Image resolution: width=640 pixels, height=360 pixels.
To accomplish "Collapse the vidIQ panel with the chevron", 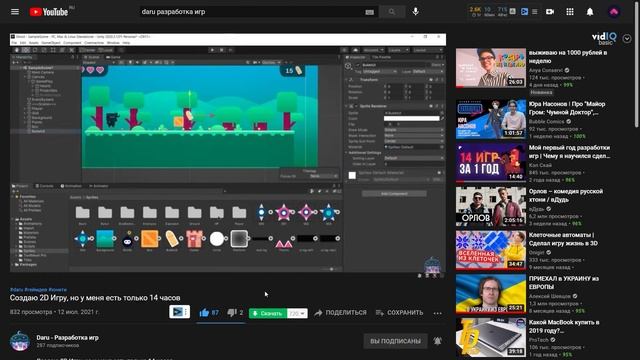I will (x=627, y=39).
